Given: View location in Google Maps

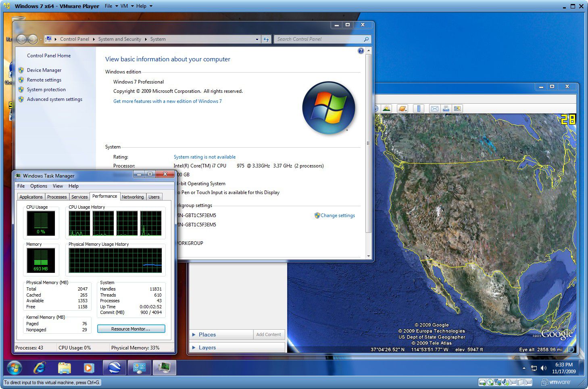Looking at the screenshot, I should (x=457, y=109).
